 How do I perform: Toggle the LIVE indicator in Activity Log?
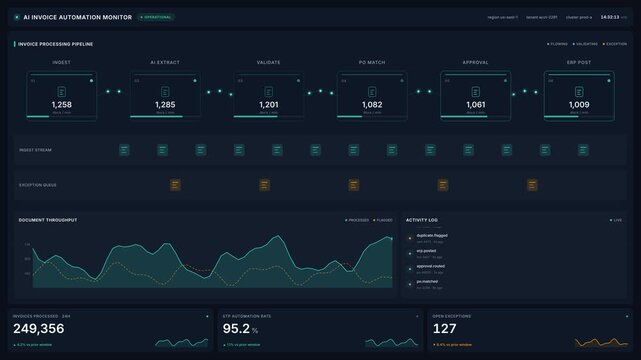(x=616, y=220)
